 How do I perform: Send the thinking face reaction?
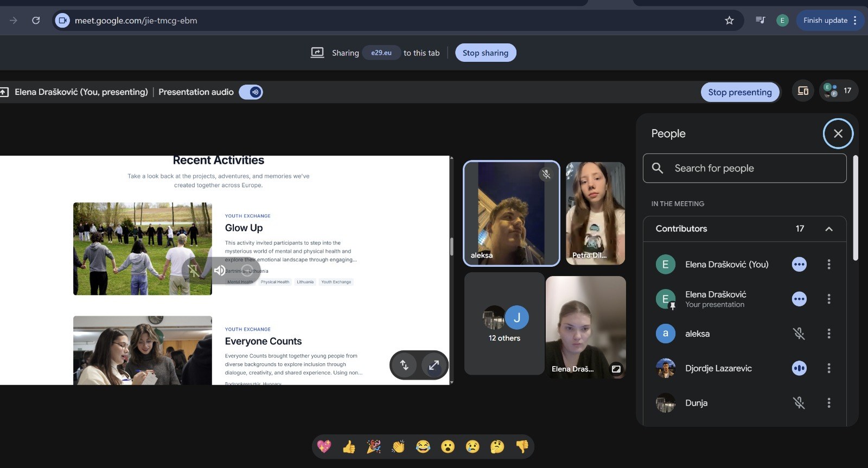coord(497,446)
